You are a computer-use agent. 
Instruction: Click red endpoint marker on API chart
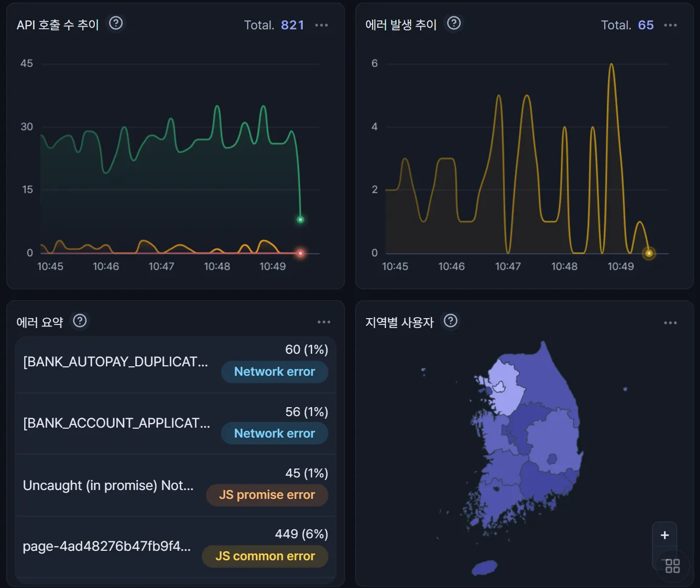point(300,253)
